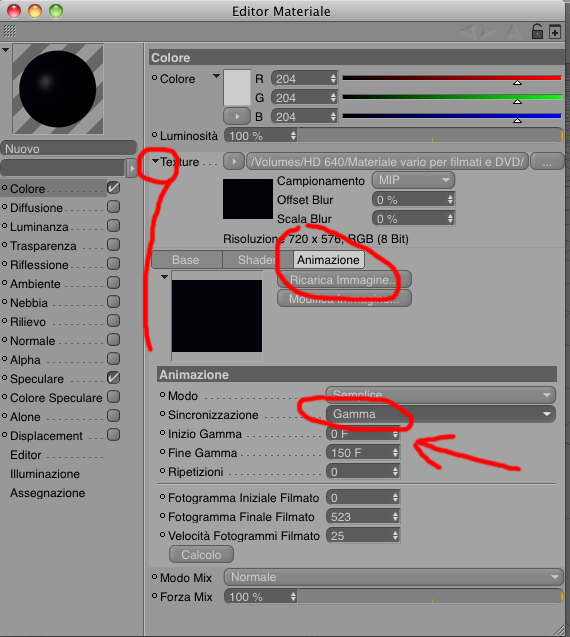Click the ellipsis browse texture button
570x637 pixels.
[547, 162]
